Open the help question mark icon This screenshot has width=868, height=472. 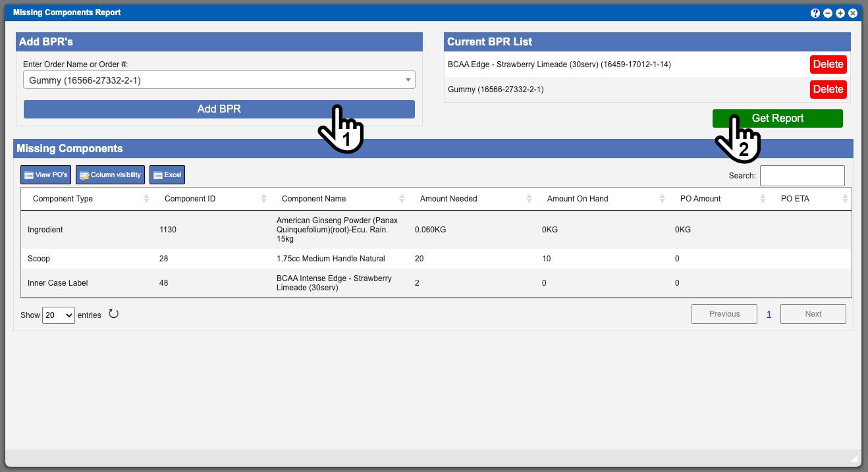click(815, 13)
